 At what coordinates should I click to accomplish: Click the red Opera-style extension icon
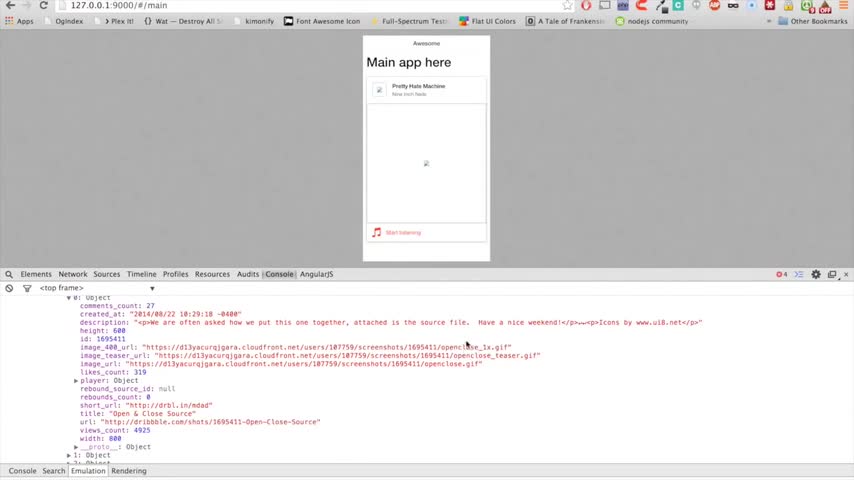click(x=586, y=5)
